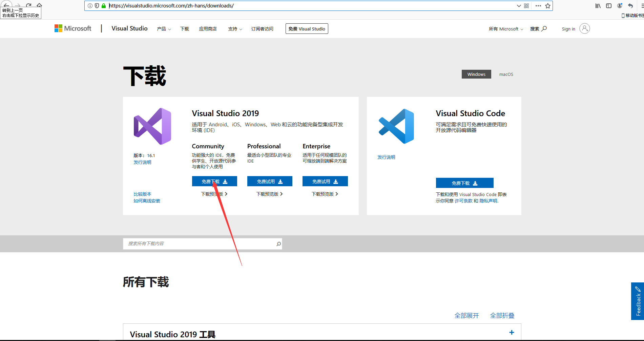The height and width of the screenshot is (341, 644).
Task: Expand Visual Studio 2019 工具 with plus icon
Action: (512, 333)
